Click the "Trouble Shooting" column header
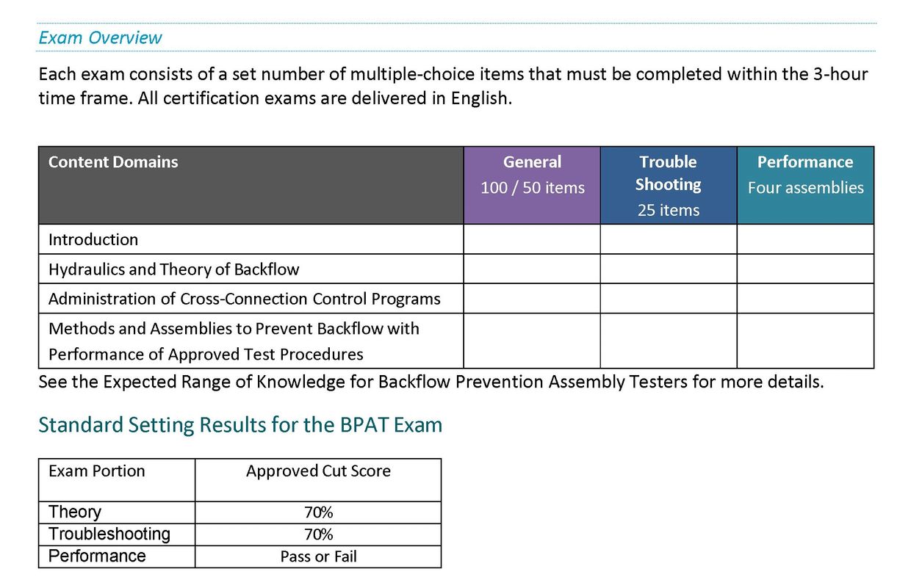The width and height of the screenshot is (911, 588). click(668, 185)
